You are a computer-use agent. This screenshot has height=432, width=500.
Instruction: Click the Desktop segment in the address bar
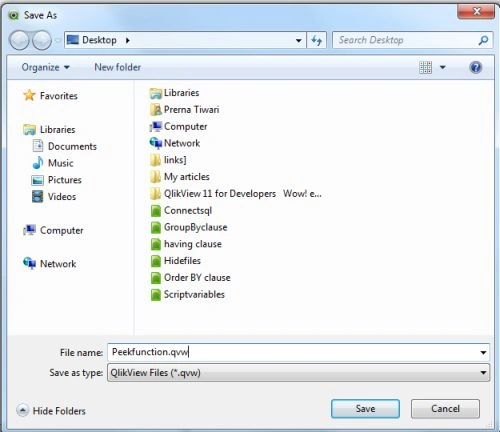99,40
